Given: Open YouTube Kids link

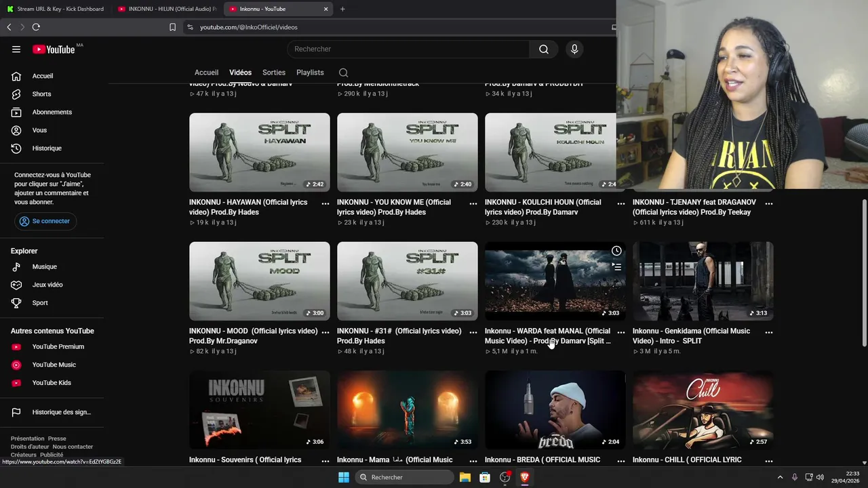Looking at the screenshot, I should [x=52, y=383].
